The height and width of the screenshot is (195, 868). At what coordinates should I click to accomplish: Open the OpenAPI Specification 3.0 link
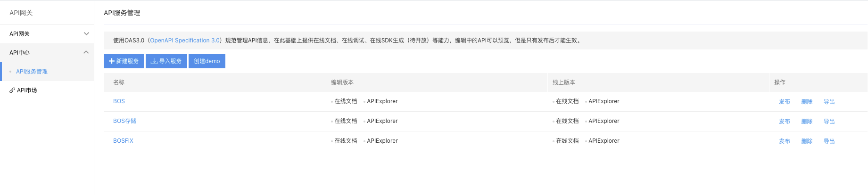pyautogui.click(x=185, y=41)
